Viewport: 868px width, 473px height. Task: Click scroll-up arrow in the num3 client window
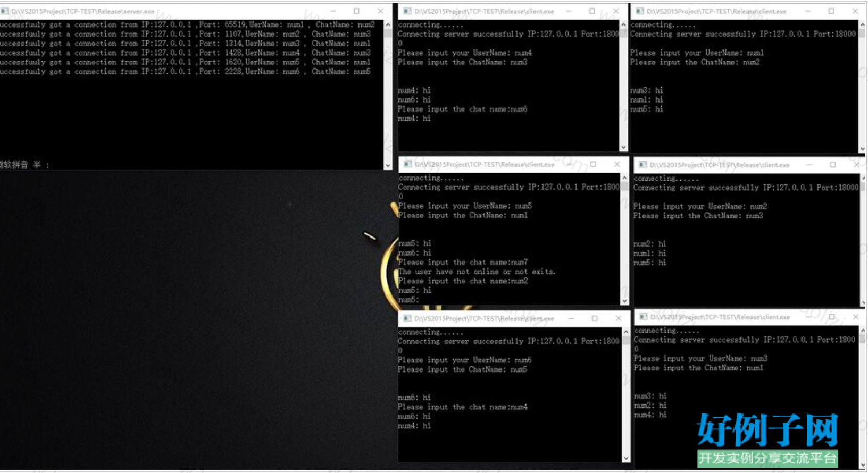click(863, 331)
